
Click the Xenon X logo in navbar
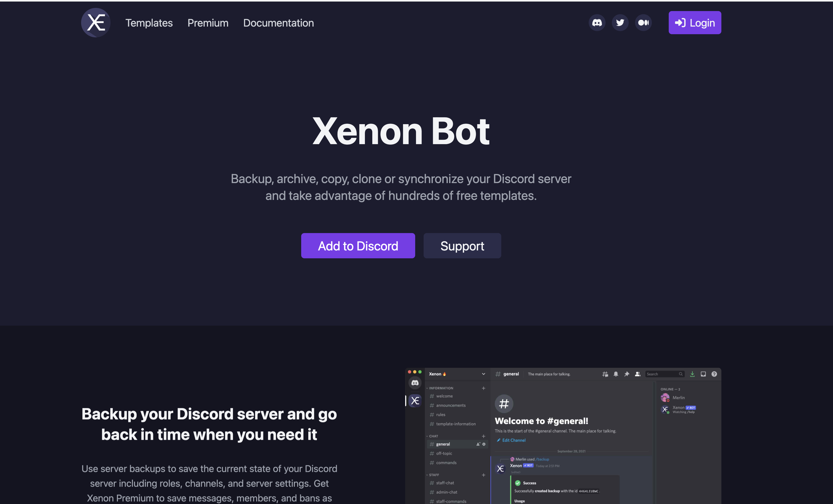point(96,23)
